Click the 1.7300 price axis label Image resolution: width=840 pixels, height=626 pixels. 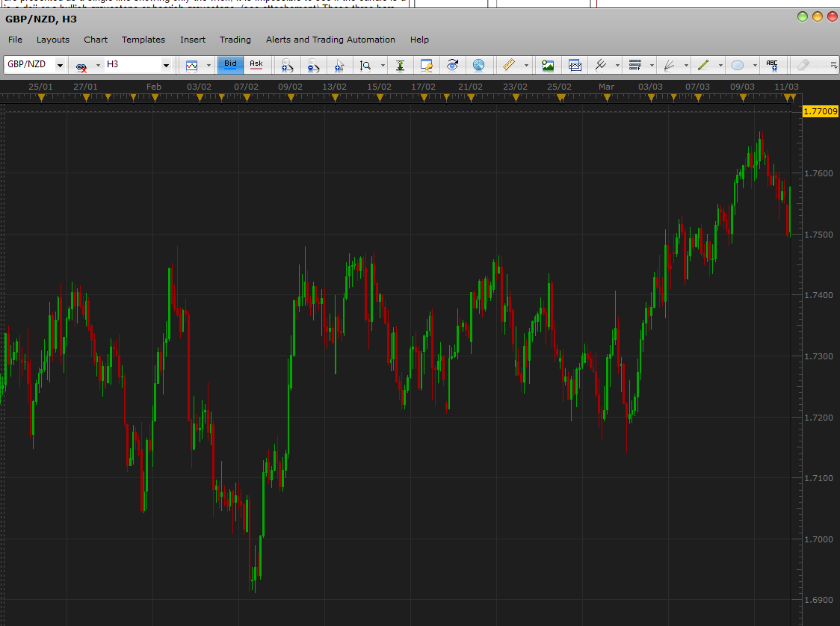click(819, 356)
